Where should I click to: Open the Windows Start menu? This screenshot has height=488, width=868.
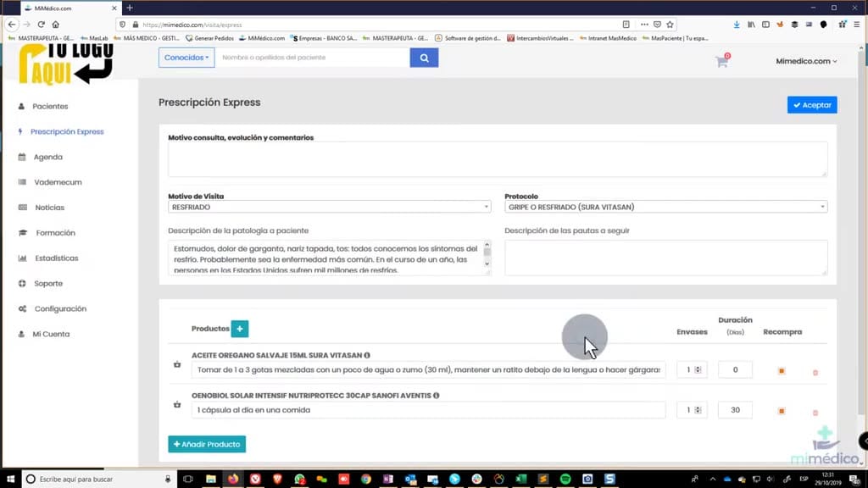(x=10, y=480)
